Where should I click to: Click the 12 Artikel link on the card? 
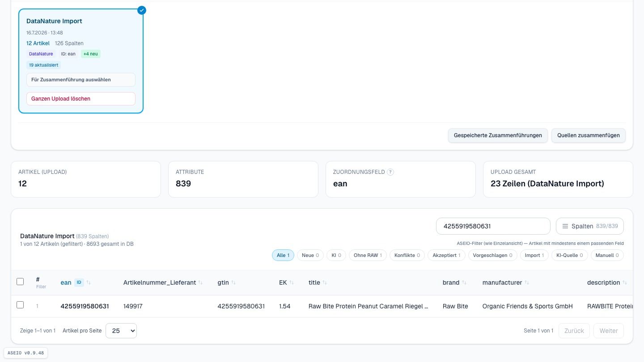click(38, 43)
